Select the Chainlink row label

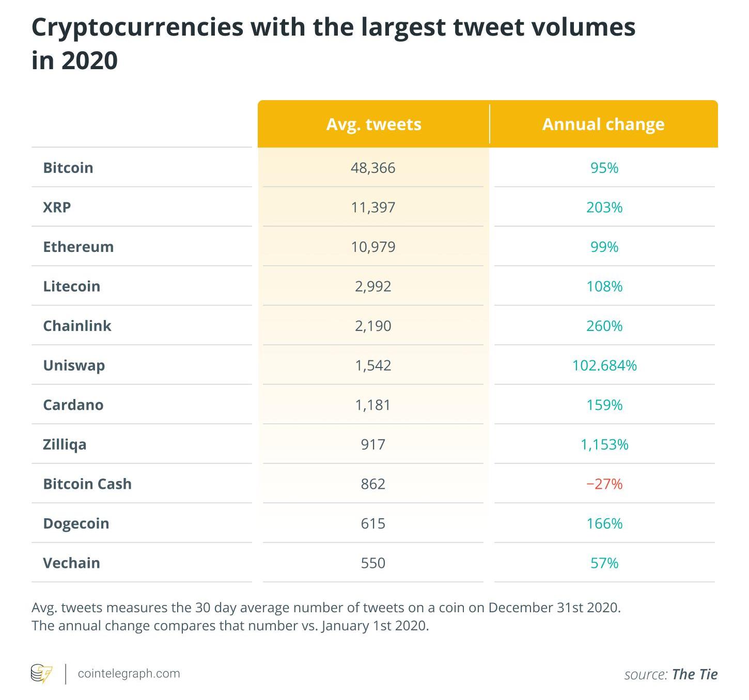77,326
